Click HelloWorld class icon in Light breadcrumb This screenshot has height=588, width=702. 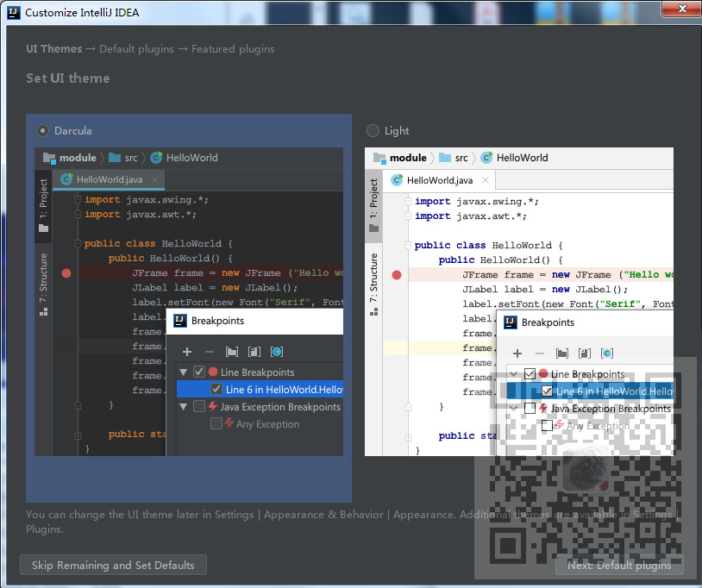pyautogui.click(x=486, y=158)
